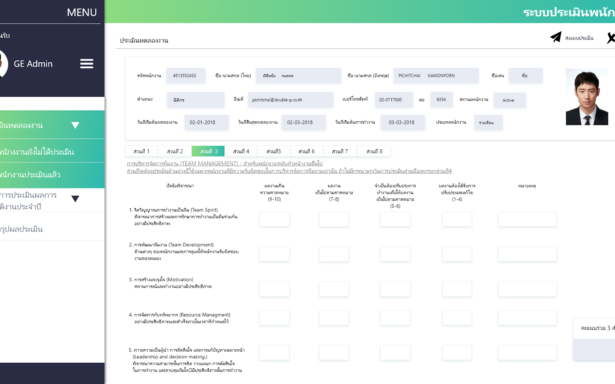Click the Team Spirit remarks field
615x384 pixels.
click(527, 220)
